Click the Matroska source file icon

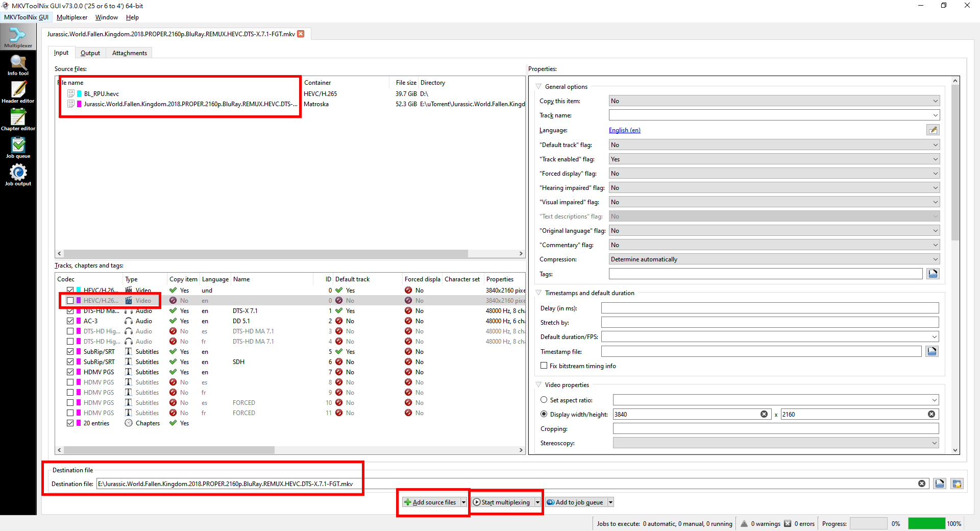pos(71,104)
